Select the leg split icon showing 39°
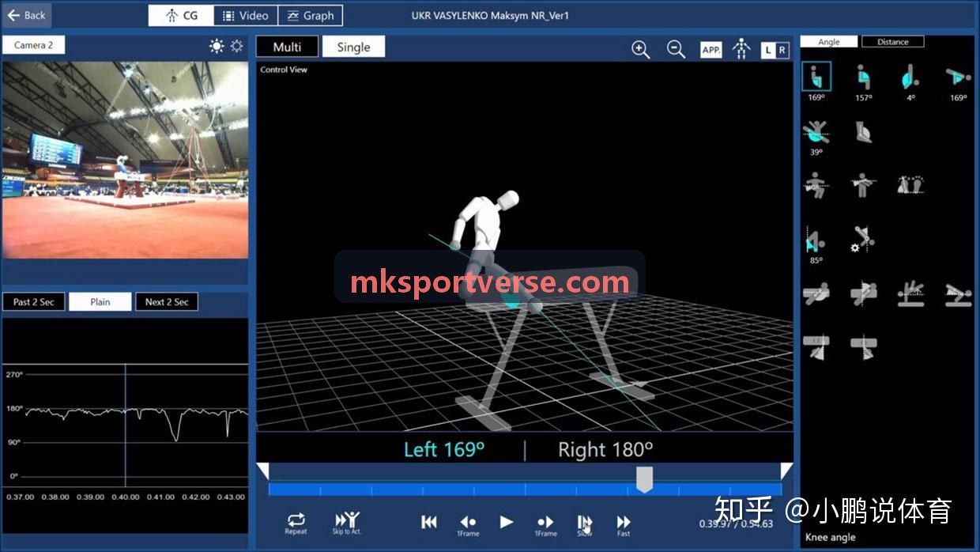 pos(816,133)
